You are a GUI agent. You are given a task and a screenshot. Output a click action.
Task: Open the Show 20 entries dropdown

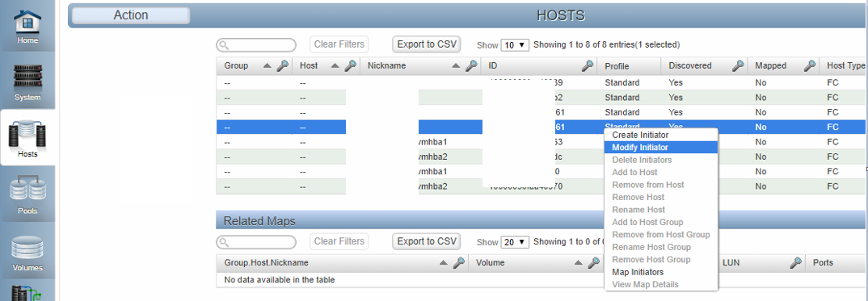[x=516, y=242]
